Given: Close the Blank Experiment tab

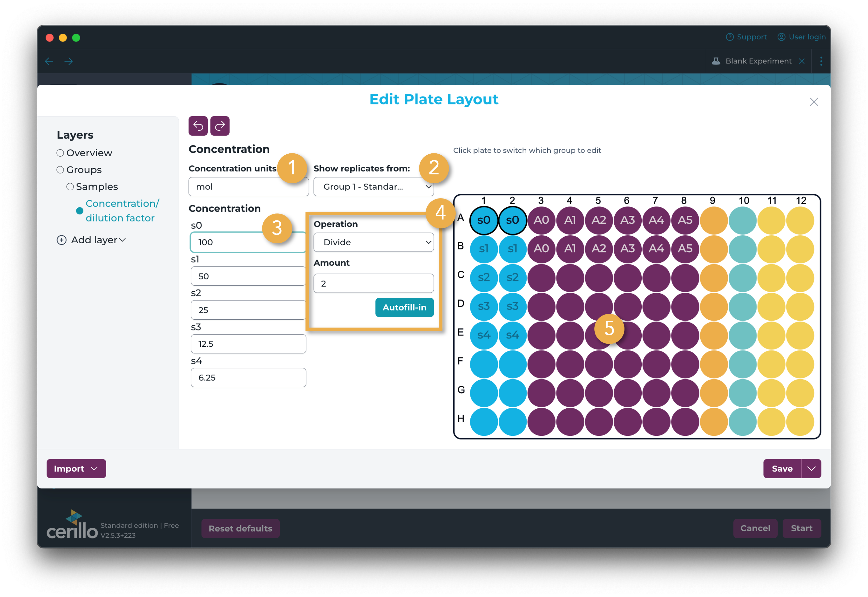Looking at the screenshot, I should [x=801, y=61].
